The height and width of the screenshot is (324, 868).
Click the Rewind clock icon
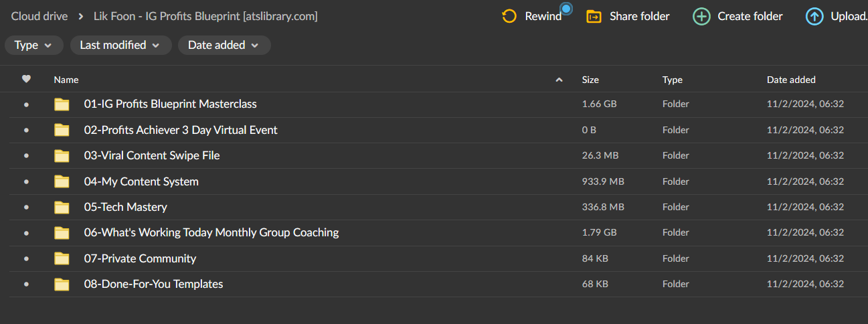click(509, 16)
